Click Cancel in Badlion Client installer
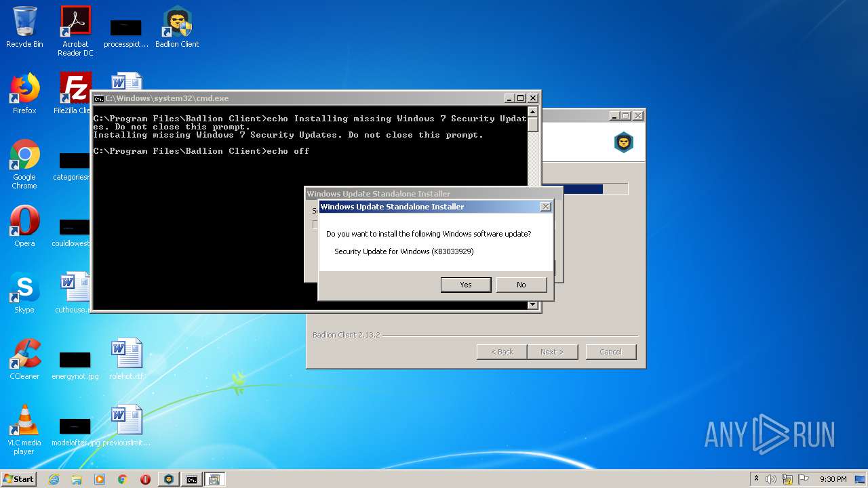The image size is (868, 488). [610, 352]
